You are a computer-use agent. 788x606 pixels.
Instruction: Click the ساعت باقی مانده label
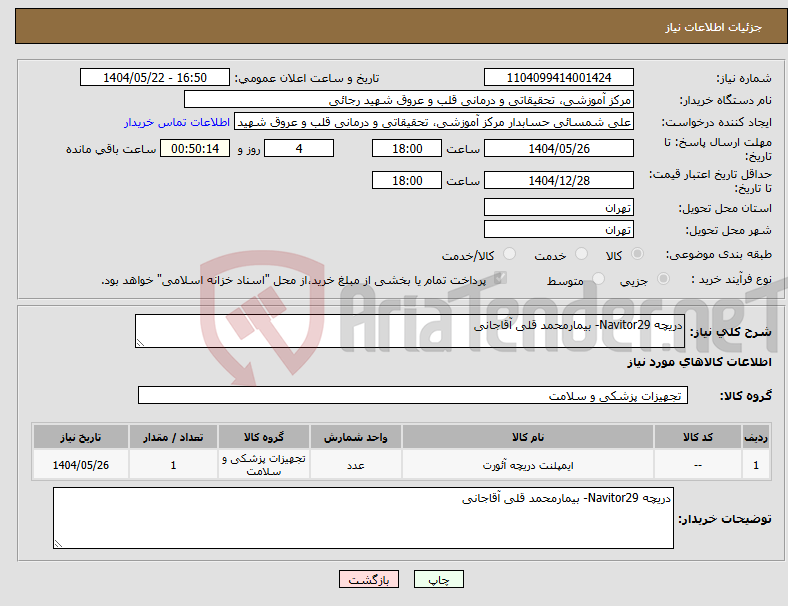pyautogui.click(x=111, y=149)
